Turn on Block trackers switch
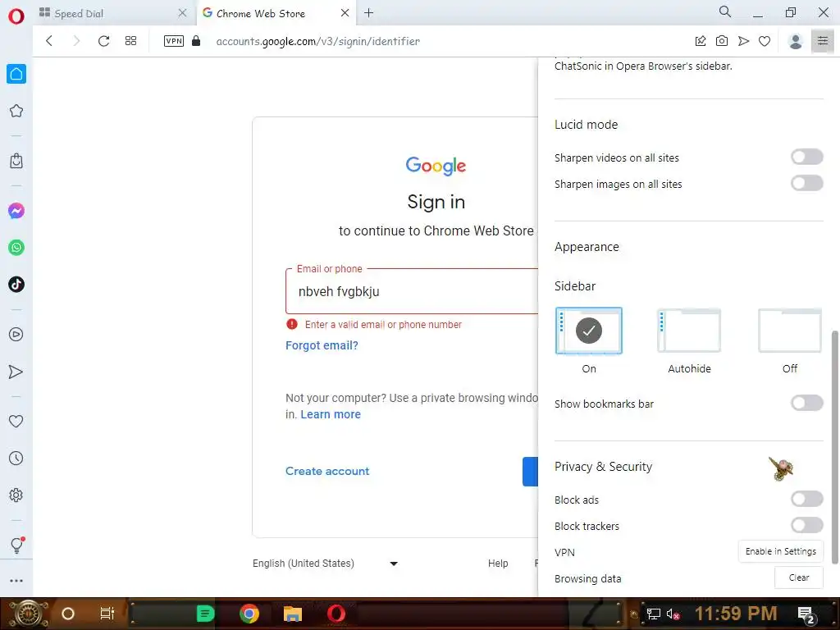840x630 pixels. tap(807, 525)
